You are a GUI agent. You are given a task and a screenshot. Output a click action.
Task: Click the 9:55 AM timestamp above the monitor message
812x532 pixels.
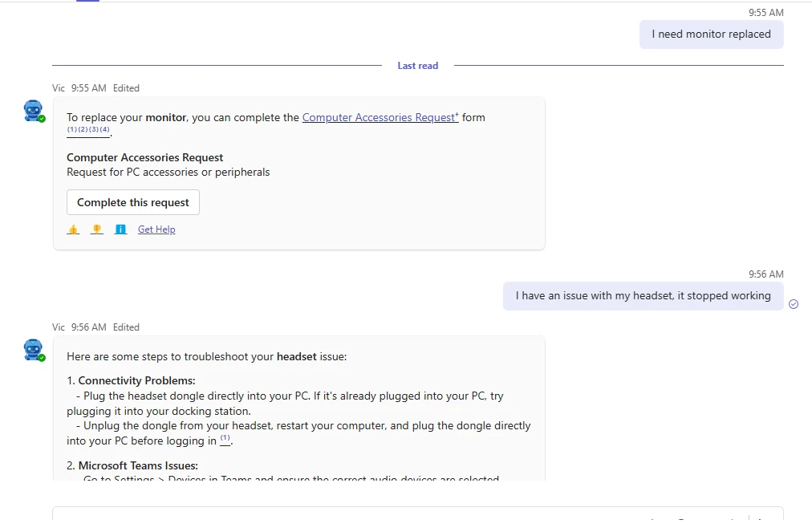point(766,12)
